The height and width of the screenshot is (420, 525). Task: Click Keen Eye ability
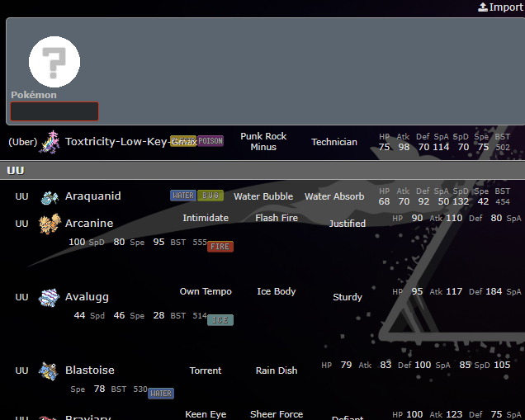click(206, 414)
